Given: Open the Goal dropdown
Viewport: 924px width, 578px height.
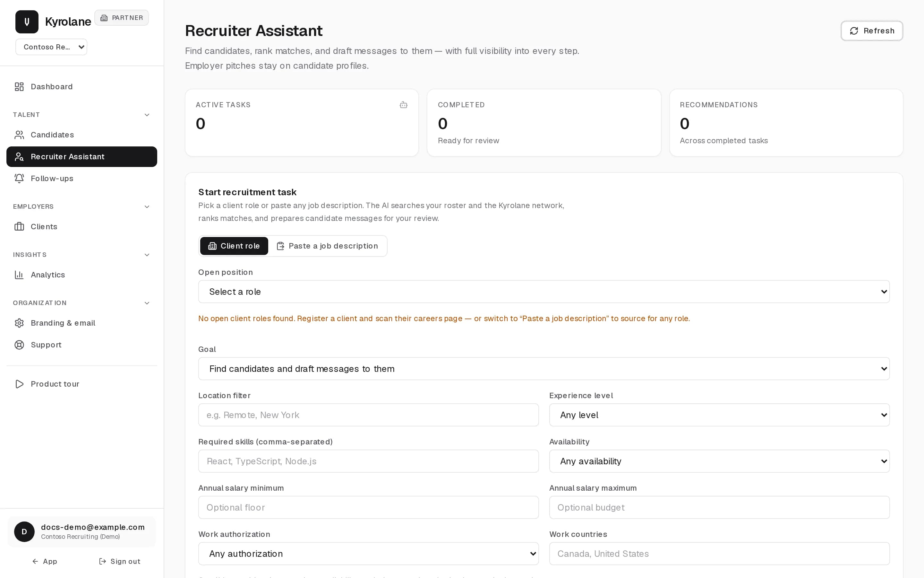Looking at the screenshot, I should tap(544, 369).
